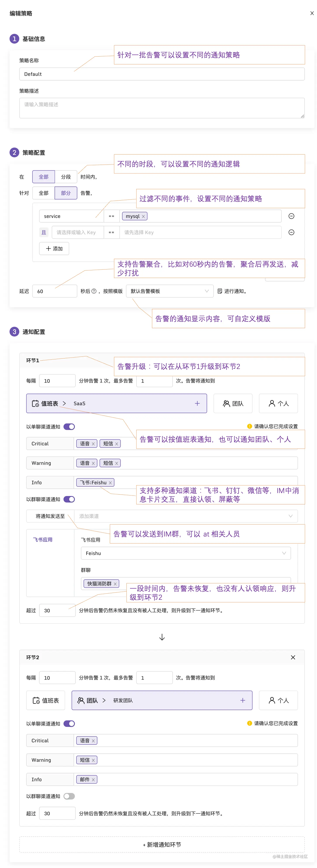Image resolution: width=317 pixels, height=868 pixels.
Task: Select the 个人 tab in 环节2
Action: pos(278,700)
